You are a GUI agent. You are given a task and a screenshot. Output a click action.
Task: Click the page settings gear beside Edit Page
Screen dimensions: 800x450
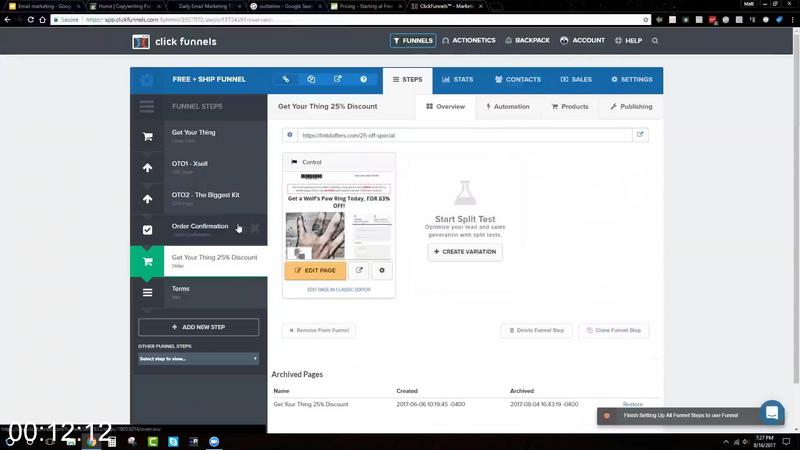pos(382,270)
